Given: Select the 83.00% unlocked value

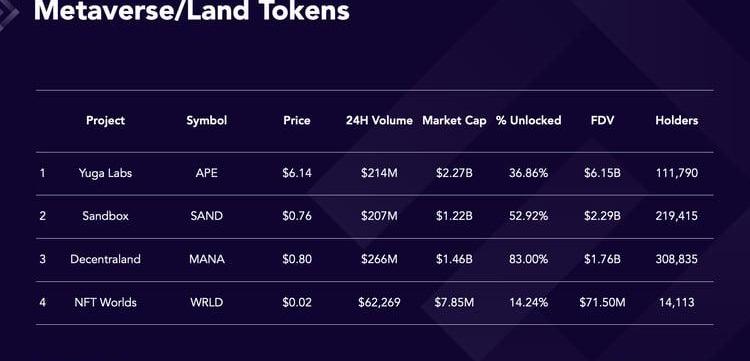Looking at the screenshot, I should [x=529, y=259].
